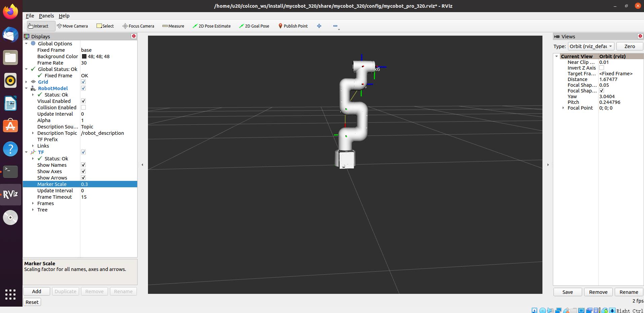Viewport: 644px width, 313px height.
Task: Enable the Collision Enabled checkbox
Action: 83,108
